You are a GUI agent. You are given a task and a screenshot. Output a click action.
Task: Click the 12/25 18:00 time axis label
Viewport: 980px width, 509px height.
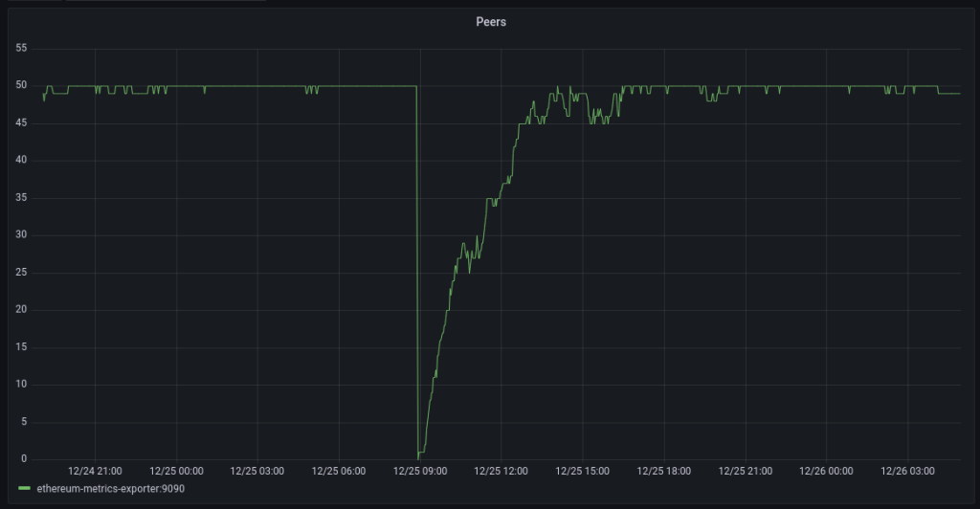click(x=664, y=472)
